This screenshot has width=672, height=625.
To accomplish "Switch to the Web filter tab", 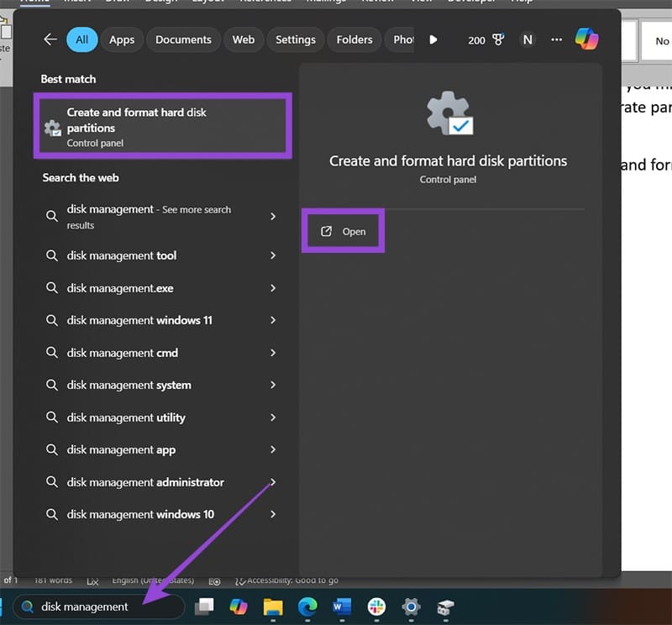I will pos(244,39).
